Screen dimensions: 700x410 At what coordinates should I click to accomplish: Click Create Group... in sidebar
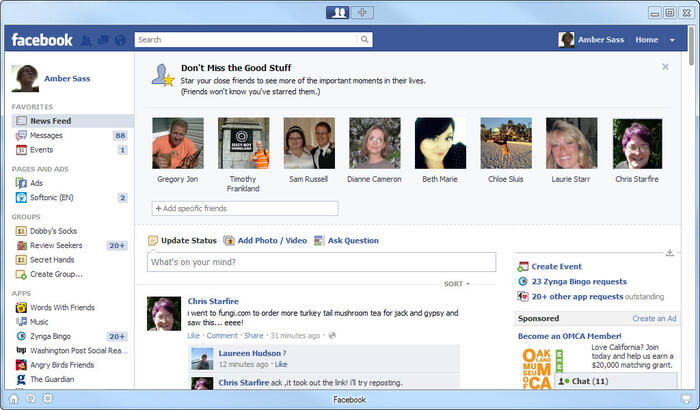56,274
